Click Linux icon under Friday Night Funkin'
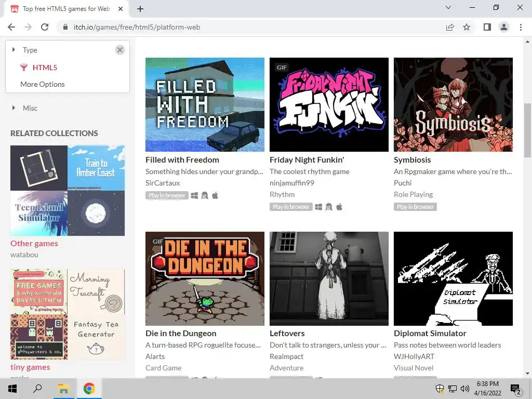532x399 pixels. pos(329,207)
